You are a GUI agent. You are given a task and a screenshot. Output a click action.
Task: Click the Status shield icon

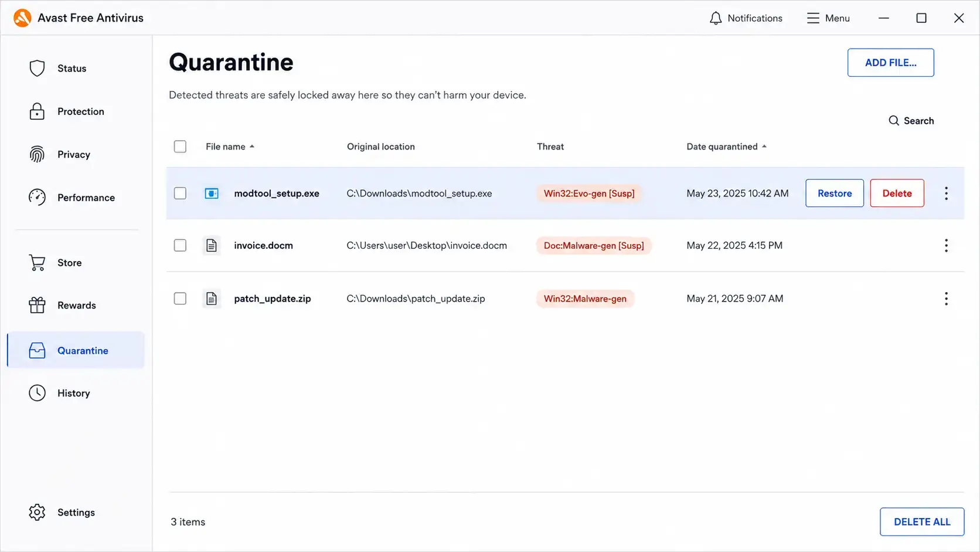click(x=37, y=68)
